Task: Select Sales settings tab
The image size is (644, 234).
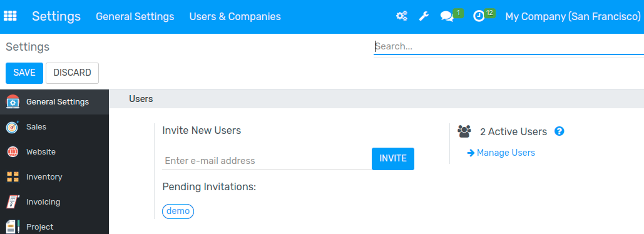Action: 54,127
